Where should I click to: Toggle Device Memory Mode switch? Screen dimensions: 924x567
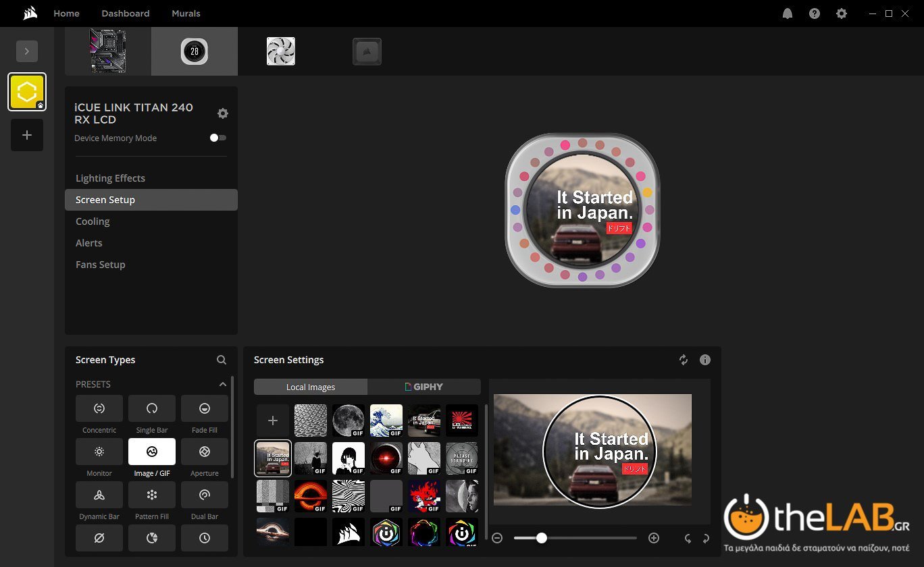point(217,138)
